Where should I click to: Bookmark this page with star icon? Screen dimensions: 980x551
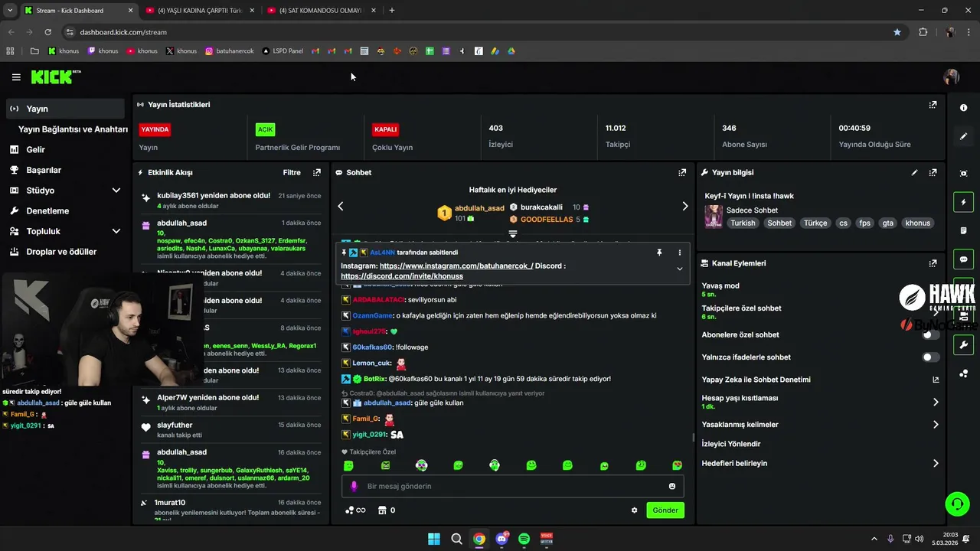[897, 32]
